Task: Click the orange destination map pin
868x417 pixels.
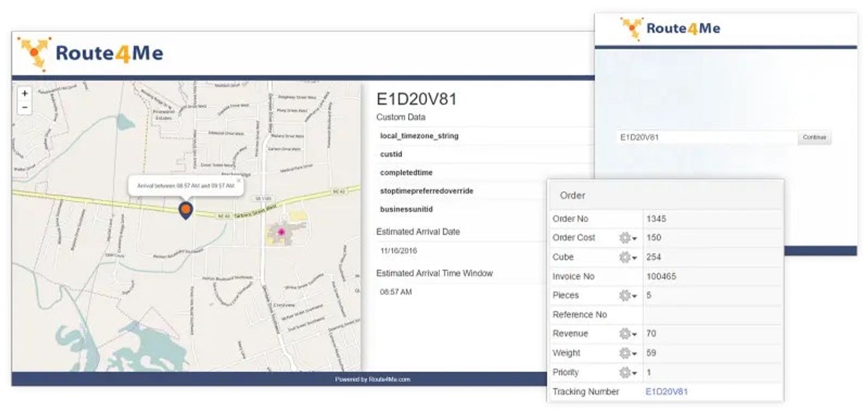Action: 186,211
